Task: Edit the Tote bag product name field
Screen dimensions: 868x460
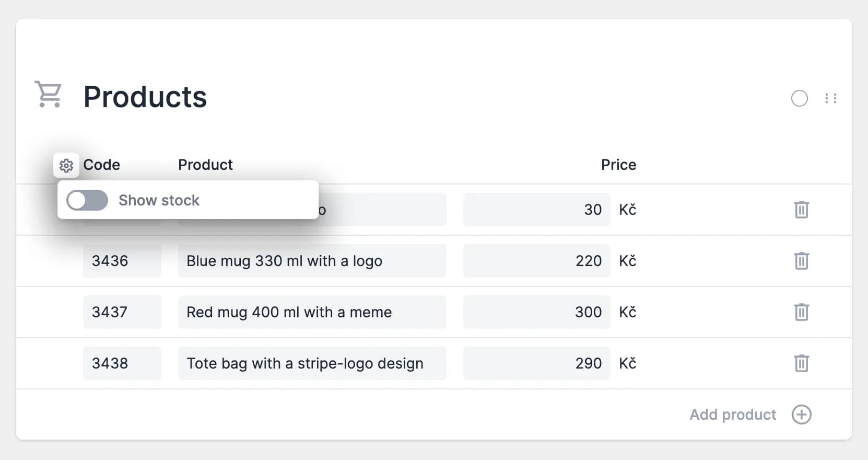Action: point(312,363)
